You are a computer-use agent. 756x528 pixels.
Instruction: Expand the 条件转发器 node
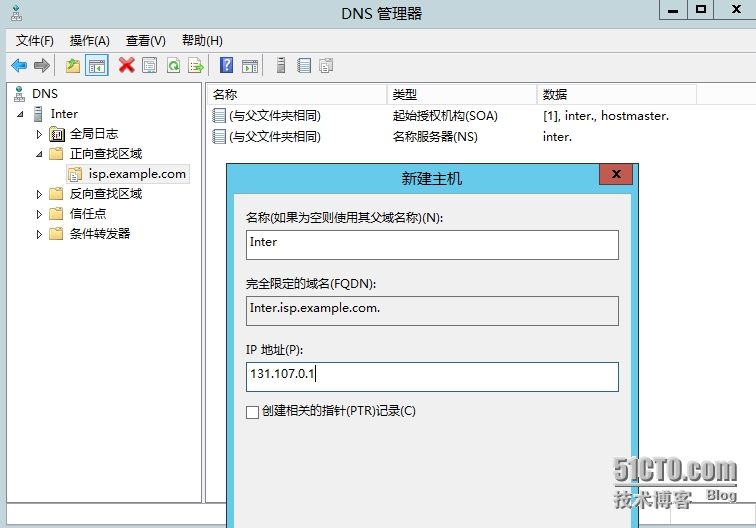[39, 234]
